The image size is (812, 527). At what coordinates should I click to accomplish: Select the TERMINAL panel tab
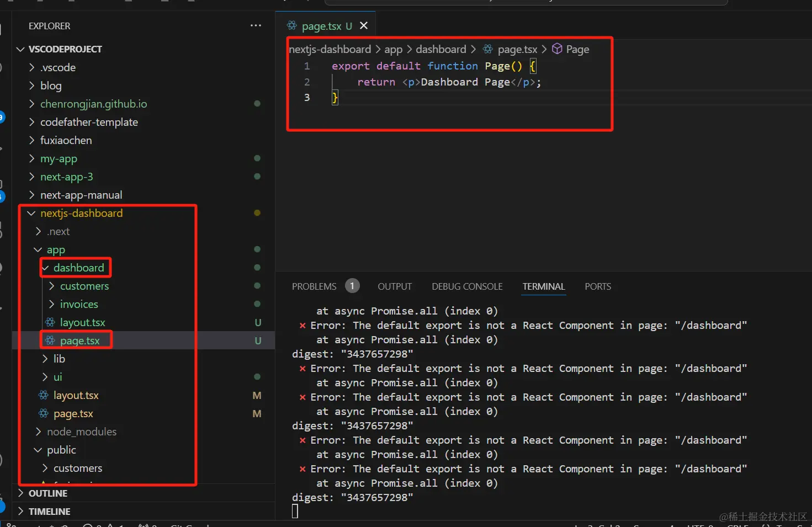(x=544, y=286)
